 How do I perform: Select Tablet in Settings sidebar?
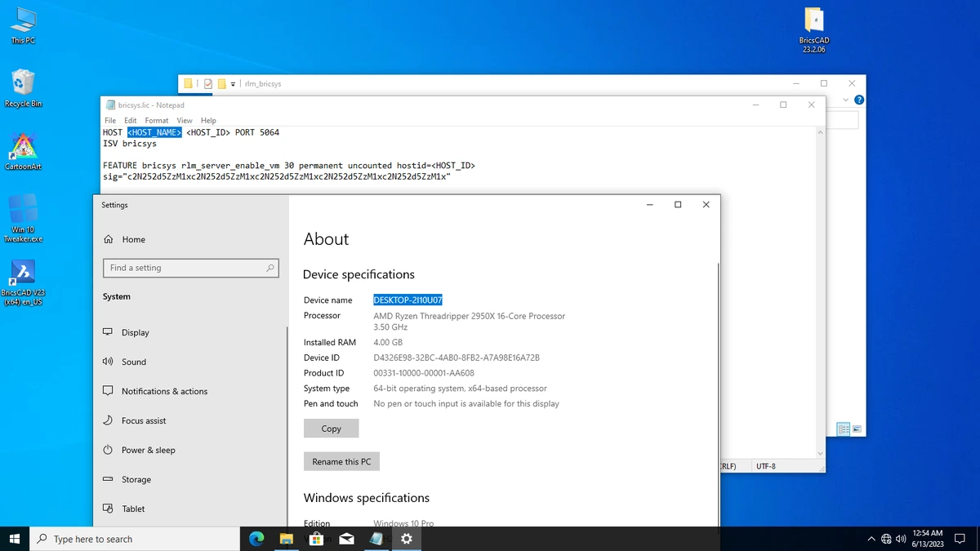coord(190,509)
